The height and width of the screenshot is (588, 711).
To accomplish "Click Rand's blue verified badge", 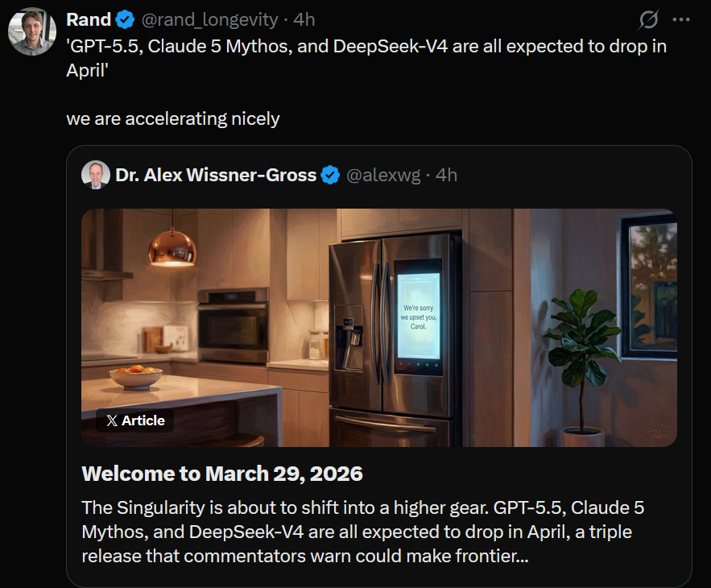I will (x=125, y=19).
